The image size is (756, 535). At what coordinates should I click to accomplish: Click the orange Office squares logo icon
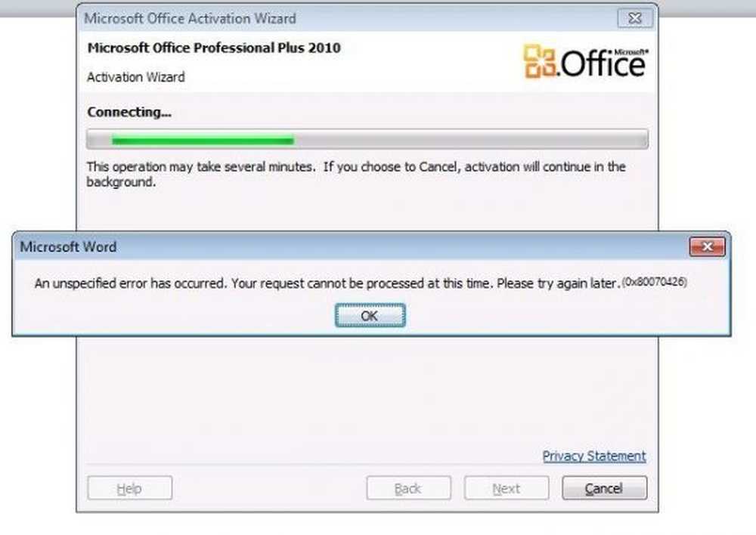coord(539,61)
